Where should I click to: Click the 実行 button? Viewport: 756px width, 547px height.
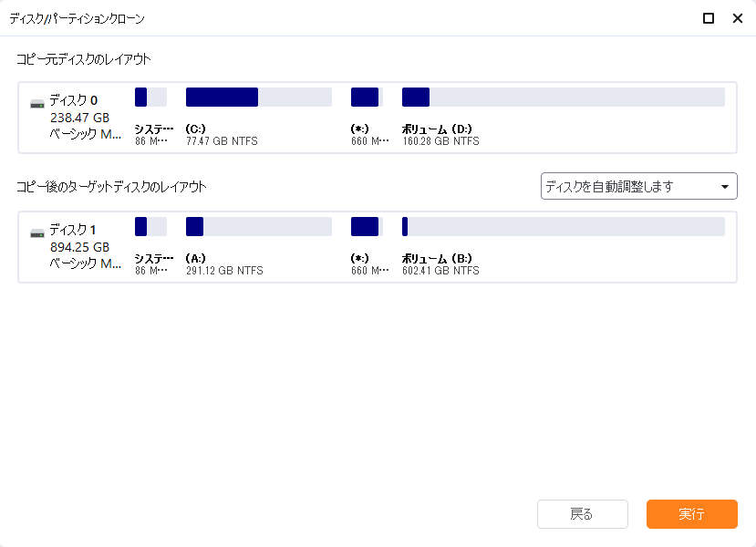[x=691, y=514]
